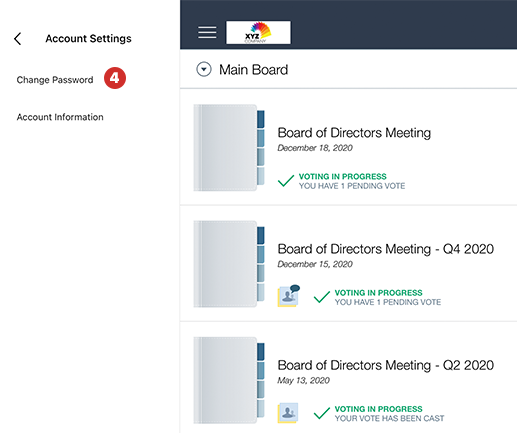The image size is (517, 433).
Task: Click the XYZ Company logo
Action: coord(258,32)
